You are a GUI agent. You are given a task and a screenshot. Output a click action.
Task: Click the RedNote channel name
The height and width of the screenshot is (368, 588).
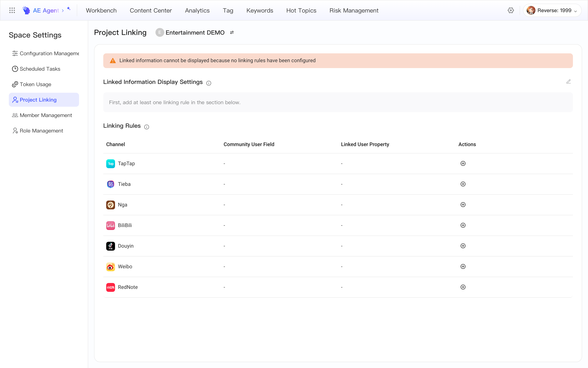128,287
